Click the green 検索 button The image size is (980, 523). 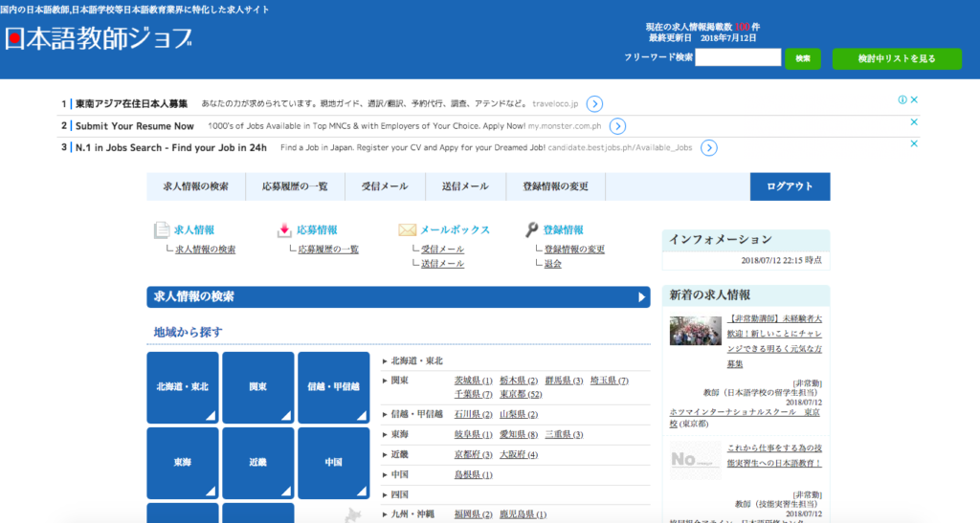[x=802, y=58]
